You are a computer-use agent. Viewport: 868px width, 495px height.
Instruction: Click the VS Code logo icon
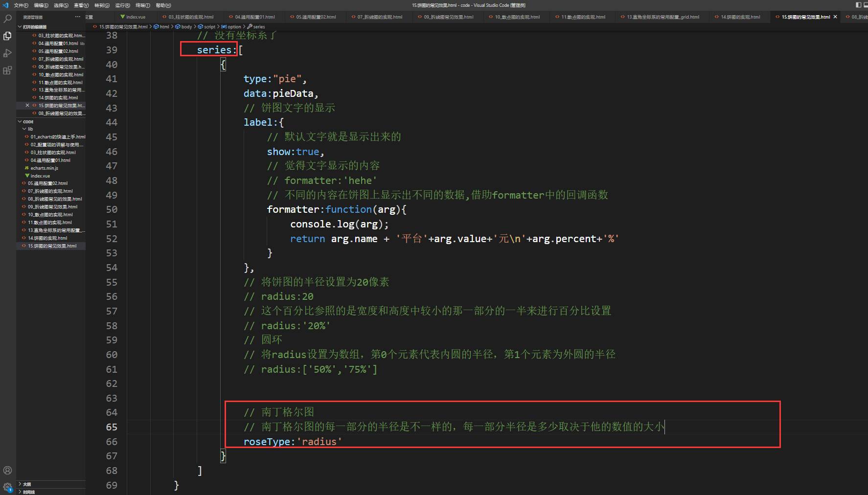tap(5, 5)
